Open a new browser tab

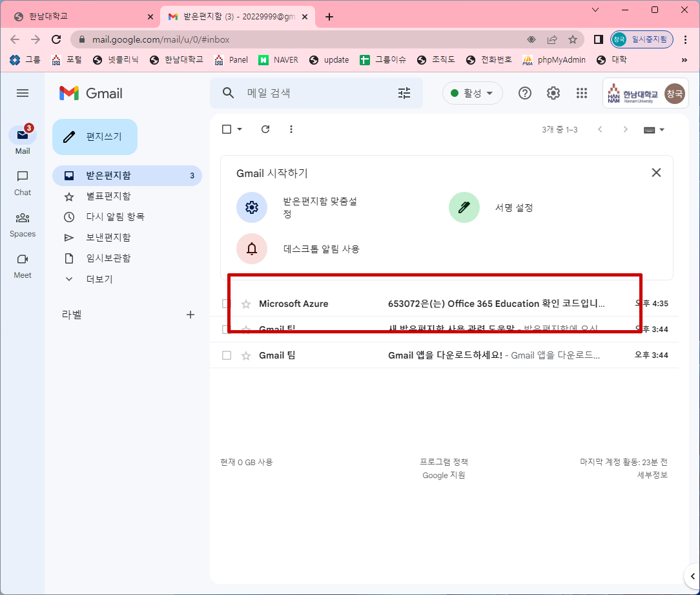329,17
